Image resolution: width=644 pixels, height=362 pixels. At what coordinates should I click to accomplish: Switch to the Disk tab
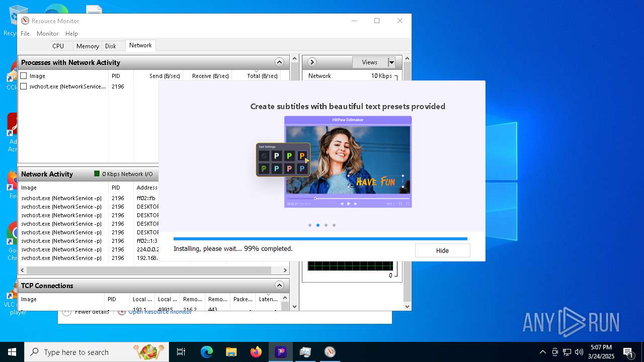click(111, 46)
